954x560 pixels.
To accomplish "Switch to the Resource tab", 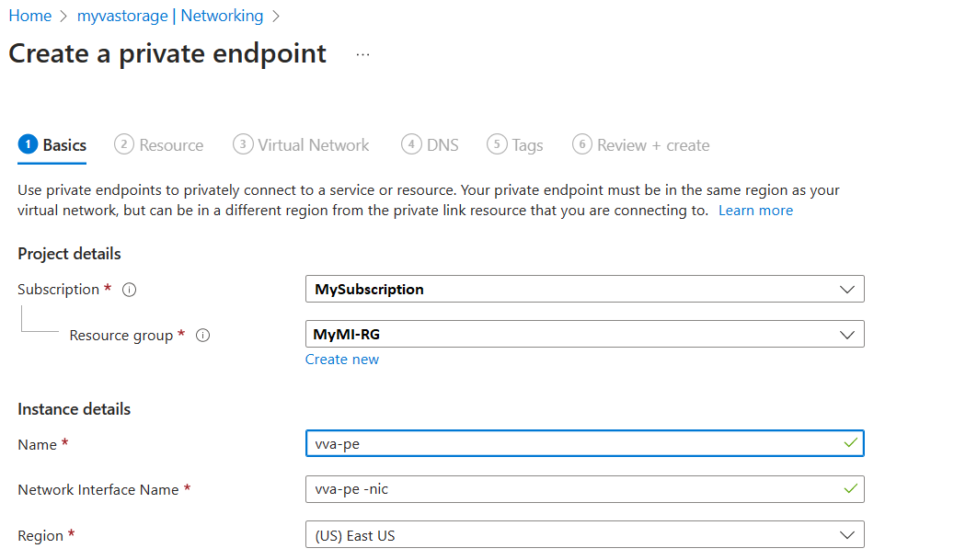I will (168, 144).
